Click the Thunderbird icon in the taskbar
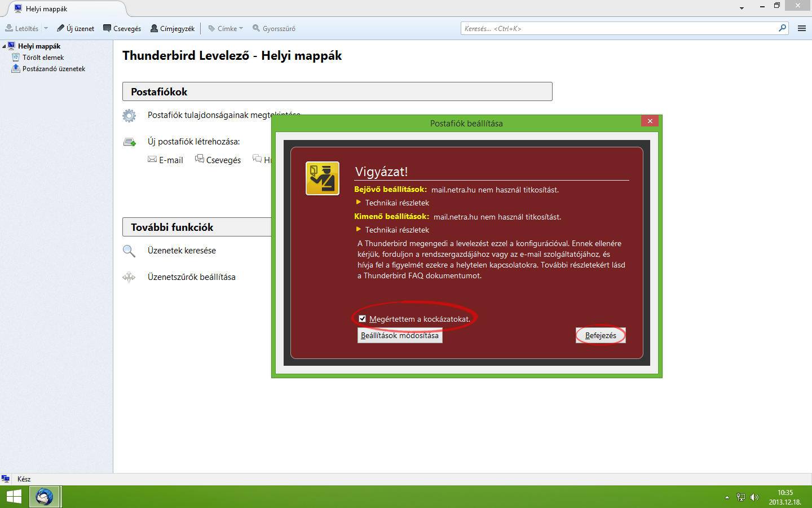812x508 pixels. click(x=45, y=497)
